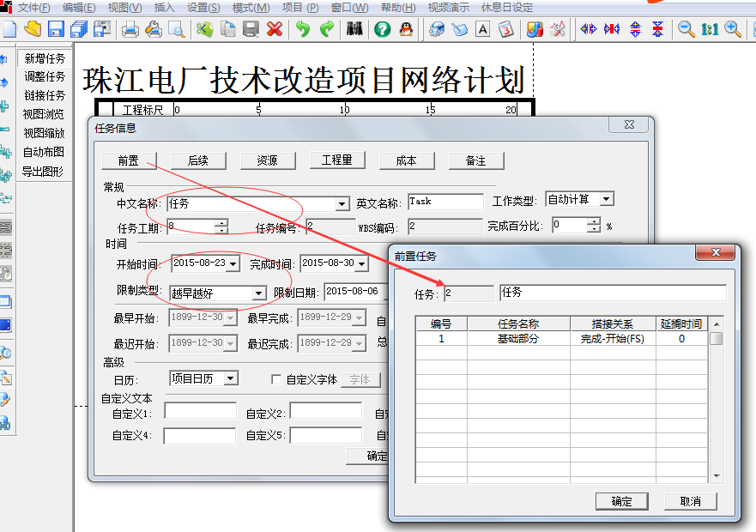
Task: Expand the 限制类型 dropdown
Action: [259, 293]
